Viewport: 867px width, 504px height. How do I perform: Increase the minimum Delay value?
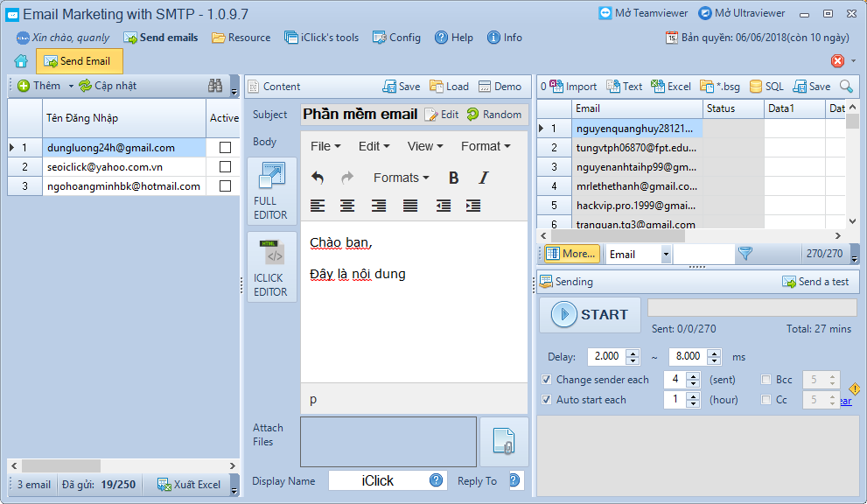tap(633, 353)
